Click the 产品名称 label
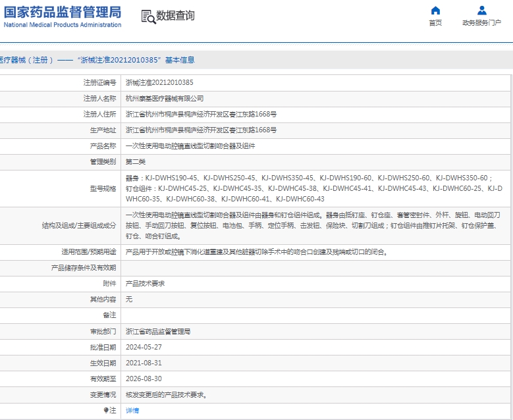 [103, 146]
